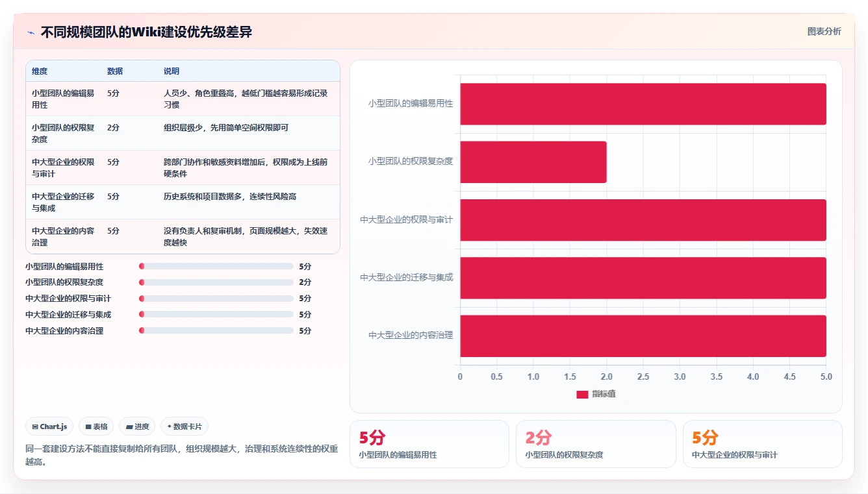
Task: Select the Chart.js tag chip
Action: click(x=50, y=426)
